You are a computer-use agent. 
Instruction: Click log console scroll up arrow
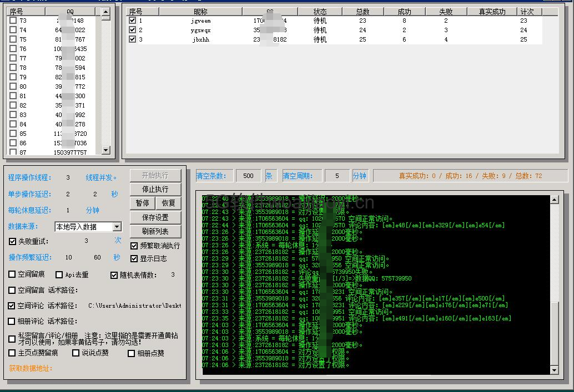click(554, 200)
